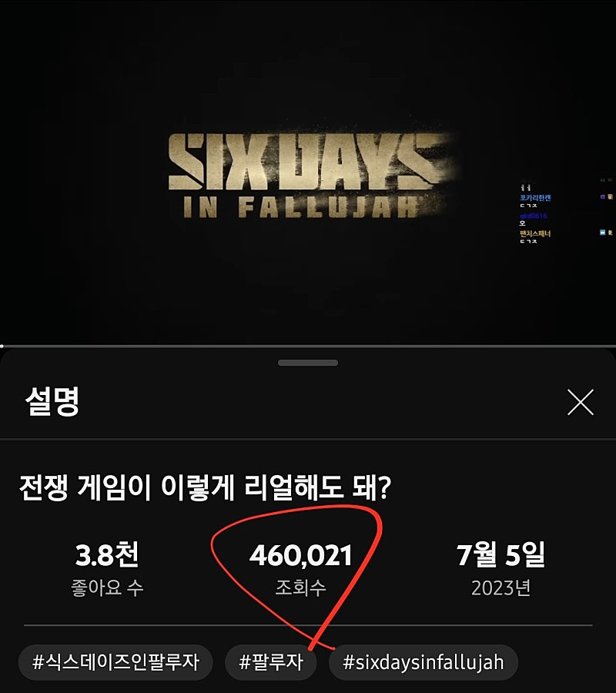Click the video progress bar under the player
Viewport: 616px width, 693px height.
308,346
